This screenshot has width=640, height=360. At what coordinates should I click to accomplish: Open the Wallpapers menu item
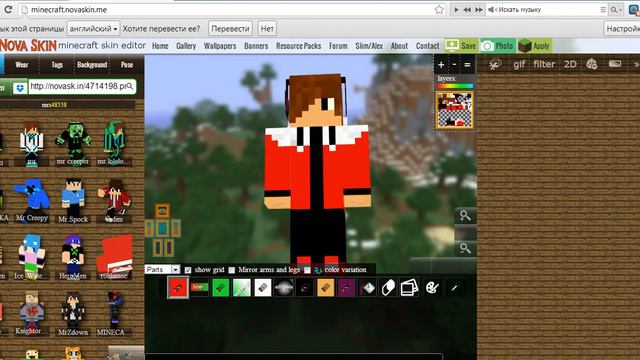coord(220,46)
